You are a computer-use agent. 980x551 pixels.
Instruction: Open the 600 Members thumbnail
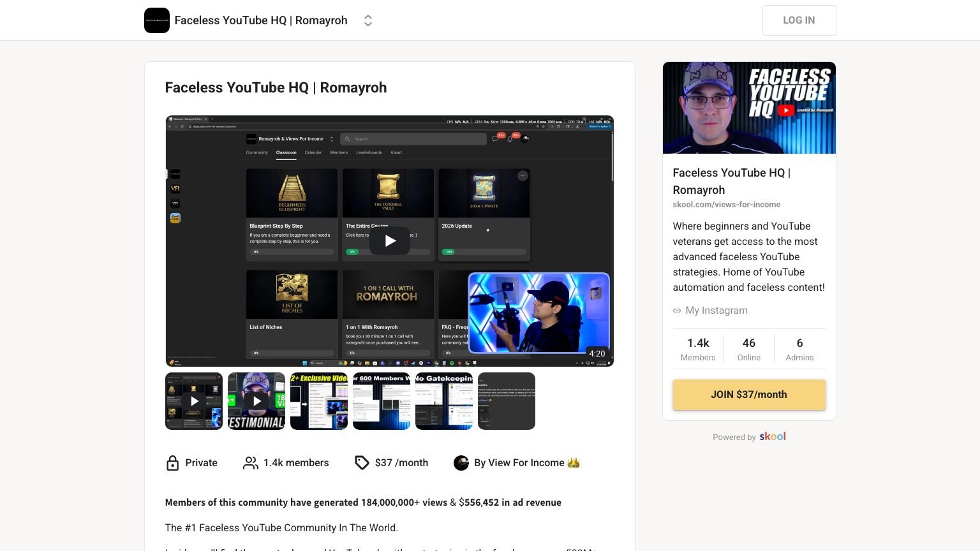point(382,401)
